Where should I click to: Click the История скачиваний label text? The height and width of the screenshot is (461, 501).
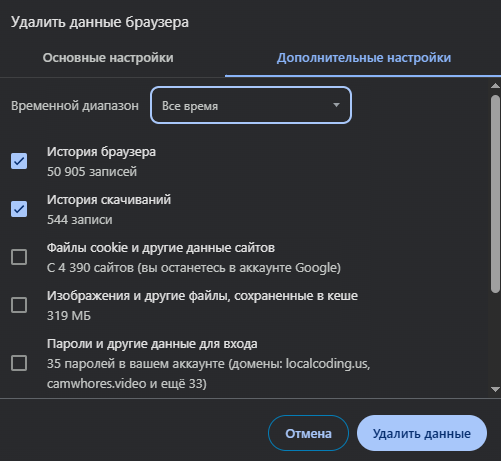pyautogui.click(x=109, y=200)
